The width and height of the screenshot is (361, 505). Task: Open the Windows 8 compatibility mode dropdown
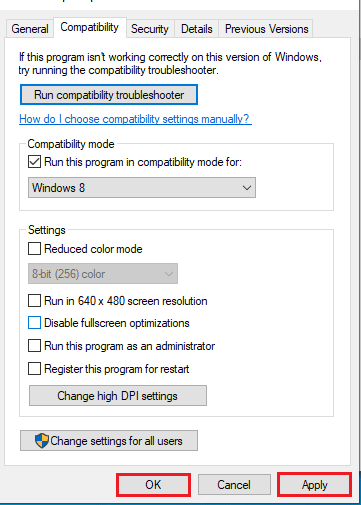click(x=142, y=188)
